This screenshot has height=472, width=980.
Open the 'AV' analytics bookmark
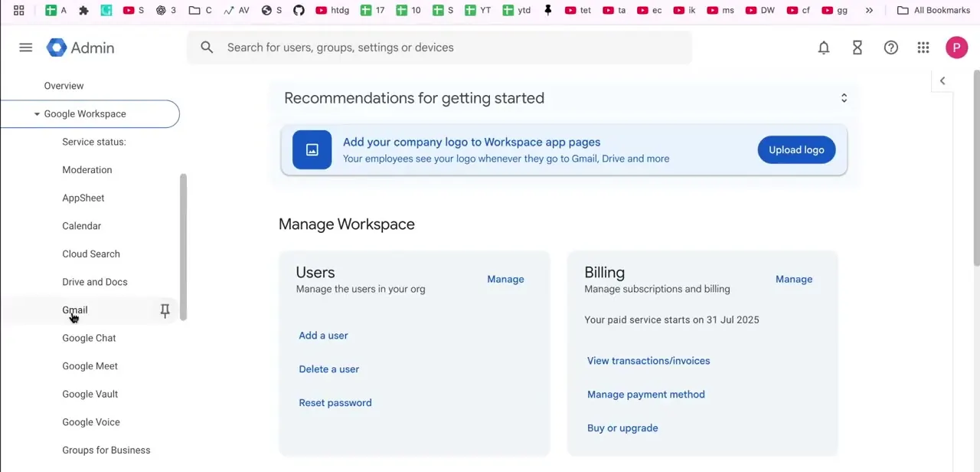click(236, 10)
